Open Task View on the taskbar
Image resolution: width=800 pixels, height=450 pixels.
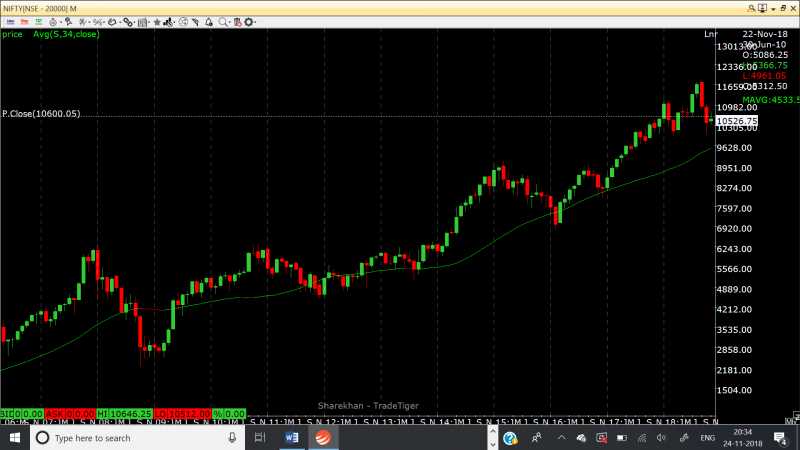point(260,437)
